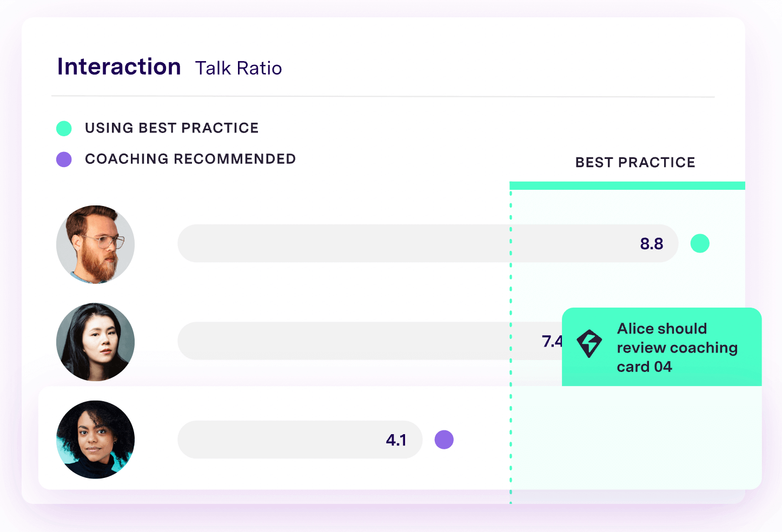The height and width of the screenshot is (532, 782).
Task: Switch to the Talk Ratio view
Action: [x=238, y=68]
